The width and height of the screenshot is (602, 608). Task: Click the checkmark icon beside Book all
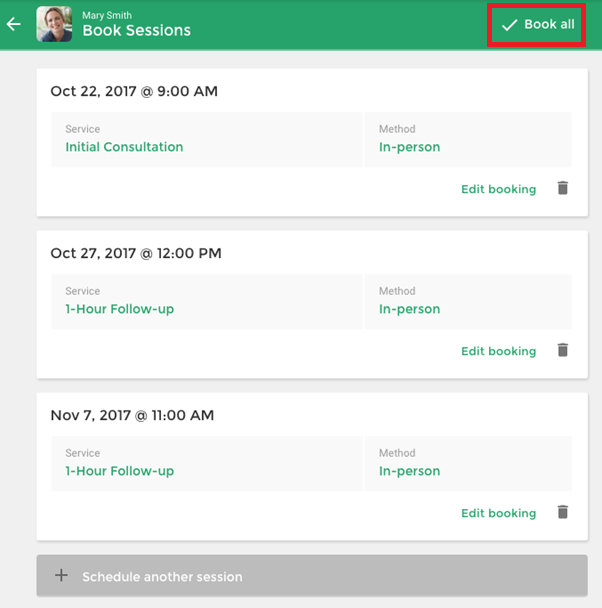[x=509, y=25]
